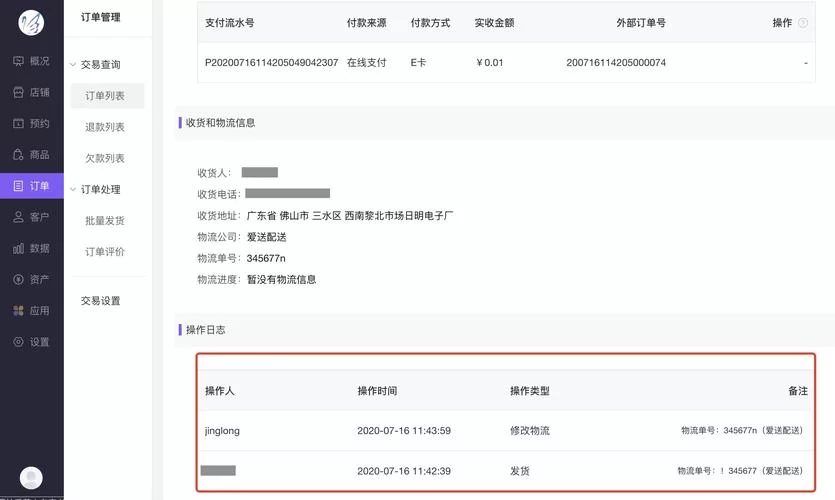Open the 概况 overview section
835x500 pixels.
31,61
